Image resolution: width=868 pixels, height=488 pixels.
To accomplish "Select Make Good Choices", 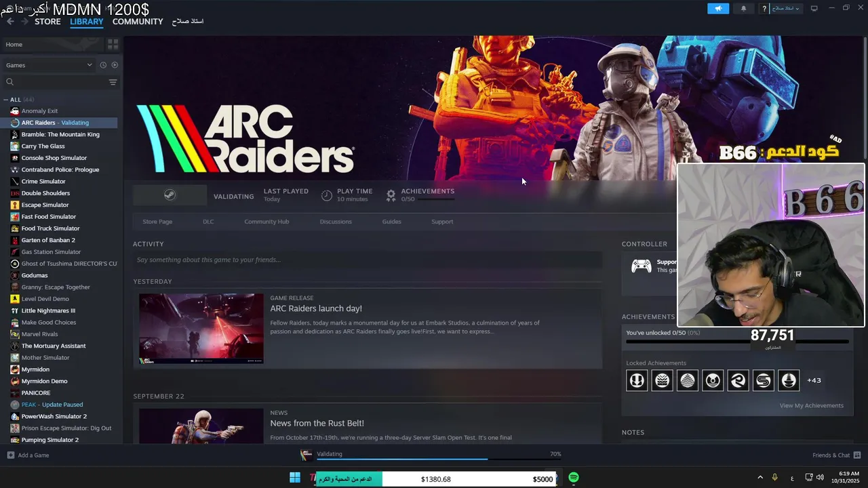I will 49,323.
